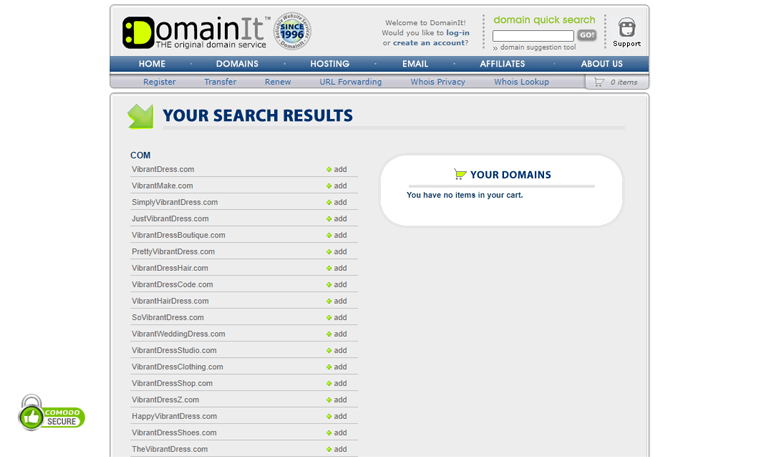Click the Your Domains cart icon
The height and width of the screenshot is (457, 760).
pyautogui.click(x=460, y=174)
